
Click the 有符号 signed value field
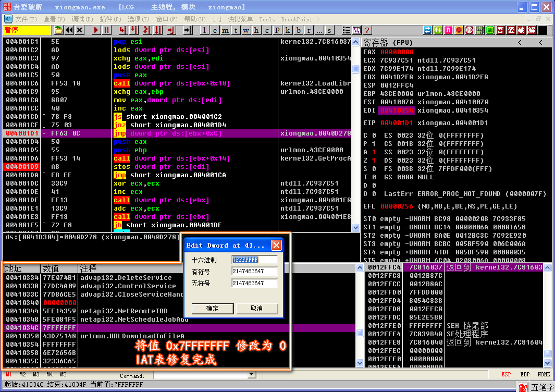tap(254, 271)
